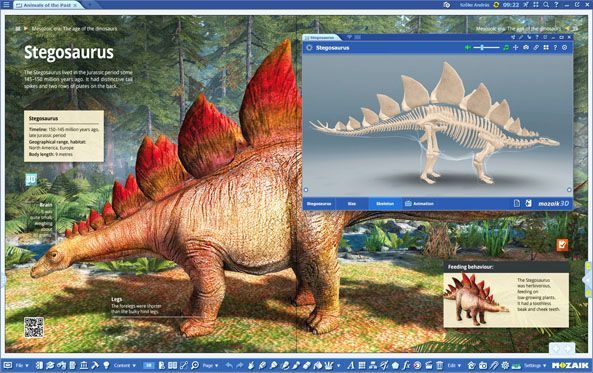Select the text tool 'A'
This screenshot has width=593, height=373.
click(x=351, y=365)
